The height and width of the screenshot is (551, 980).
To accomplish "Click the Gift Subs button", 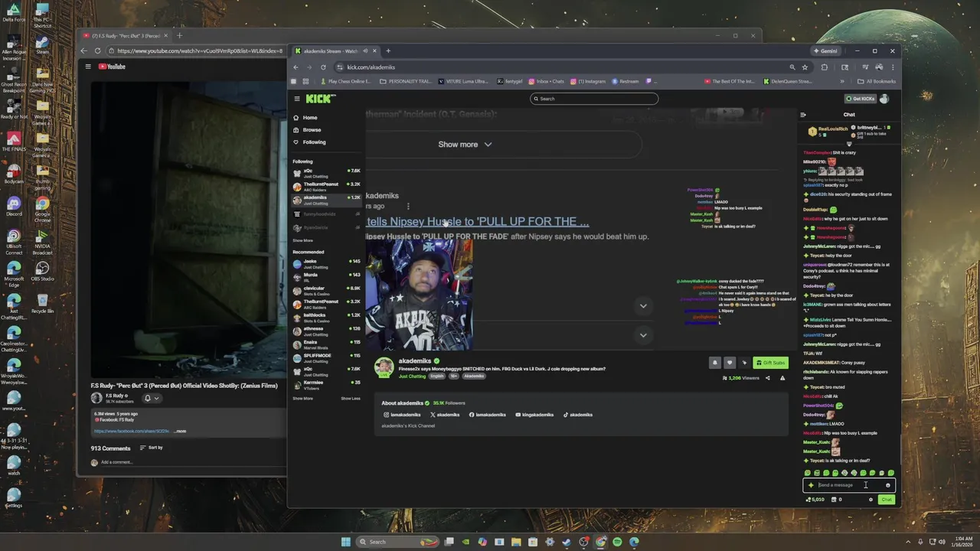I will point(771,363).
